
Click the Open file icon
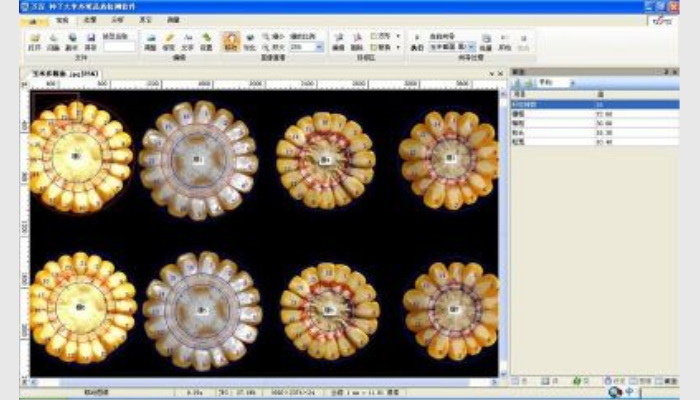(35, 39)
